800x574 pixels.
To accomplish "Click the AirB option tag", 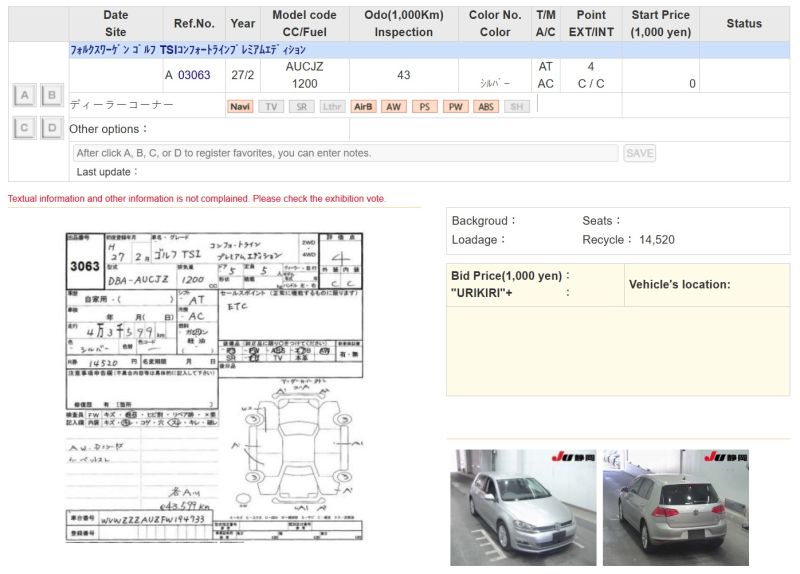I will 363,107.
